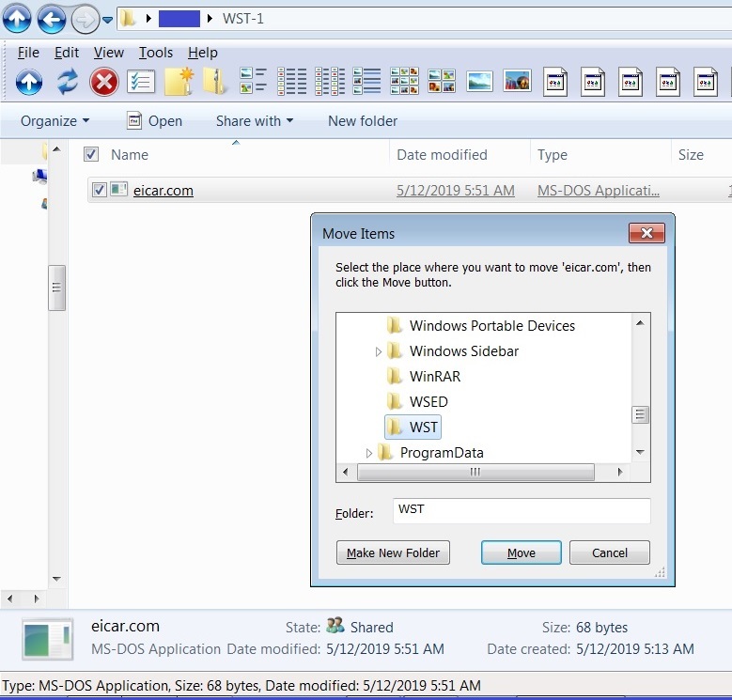Click New folder in the command bar
Image resolution: width=732 pixels, height=700 pixels.
(x=363, y=121)
